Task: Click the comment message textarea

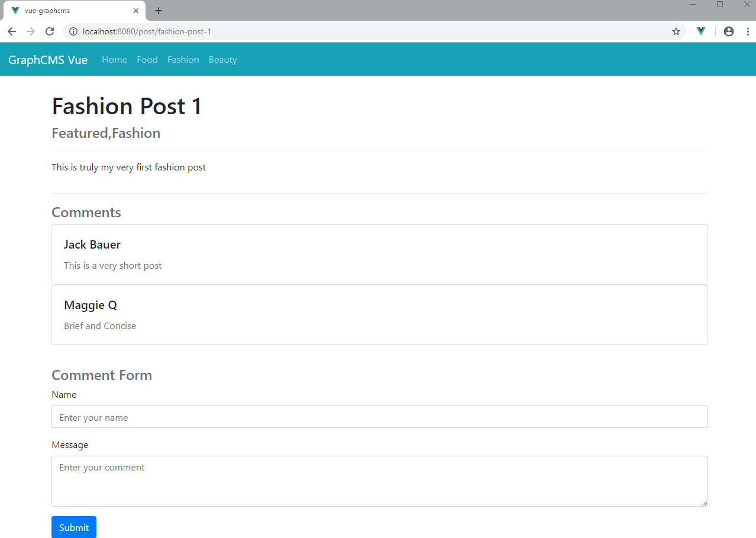Action: click(x=380, y=481)
